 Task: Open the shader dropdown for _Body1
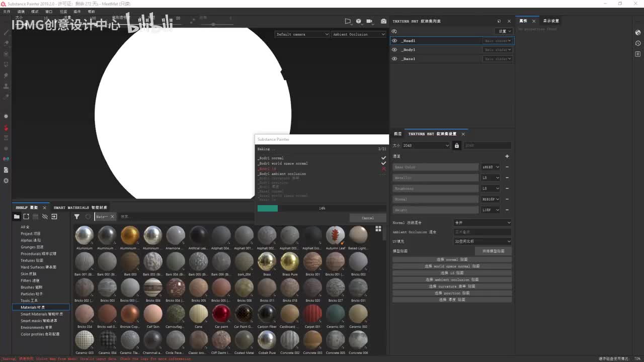point(498,50)
